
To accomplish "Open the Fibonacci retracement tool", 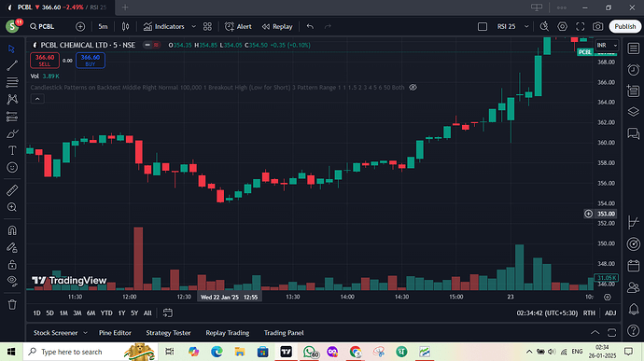I will click(x=12, y=82).
